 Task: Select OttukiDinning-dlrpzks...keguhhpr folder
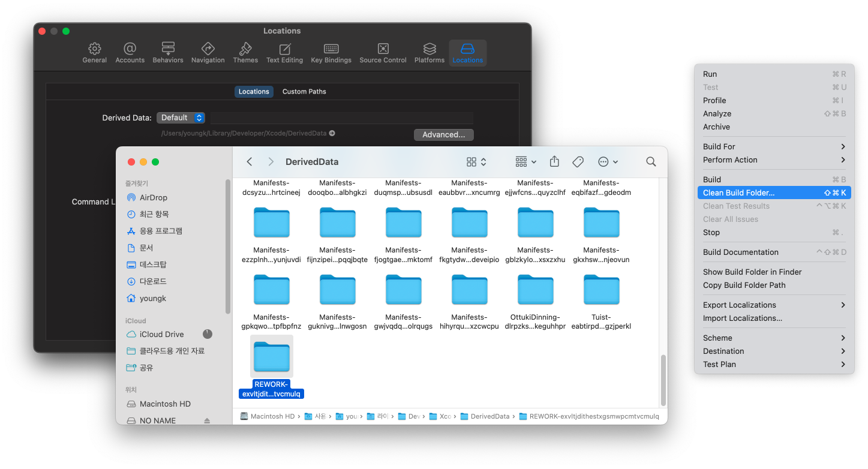(x=536, y=301)
